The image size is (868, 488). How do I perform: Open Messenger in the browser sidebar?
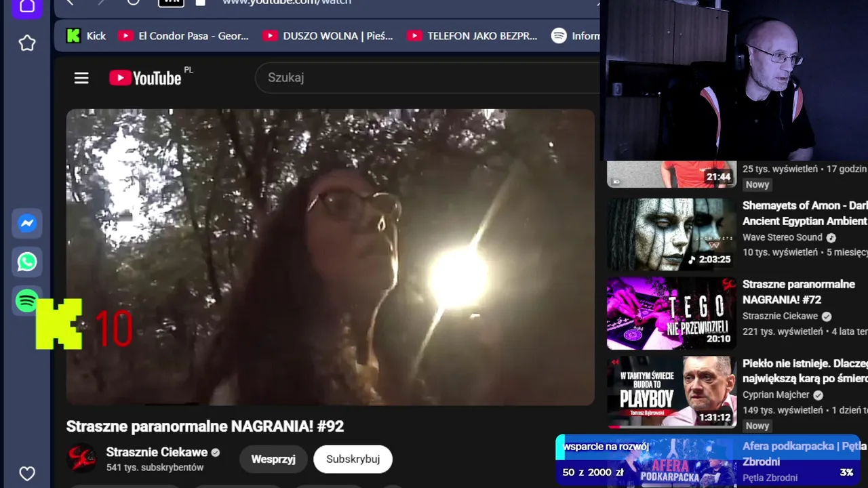(x=27, y=224)
